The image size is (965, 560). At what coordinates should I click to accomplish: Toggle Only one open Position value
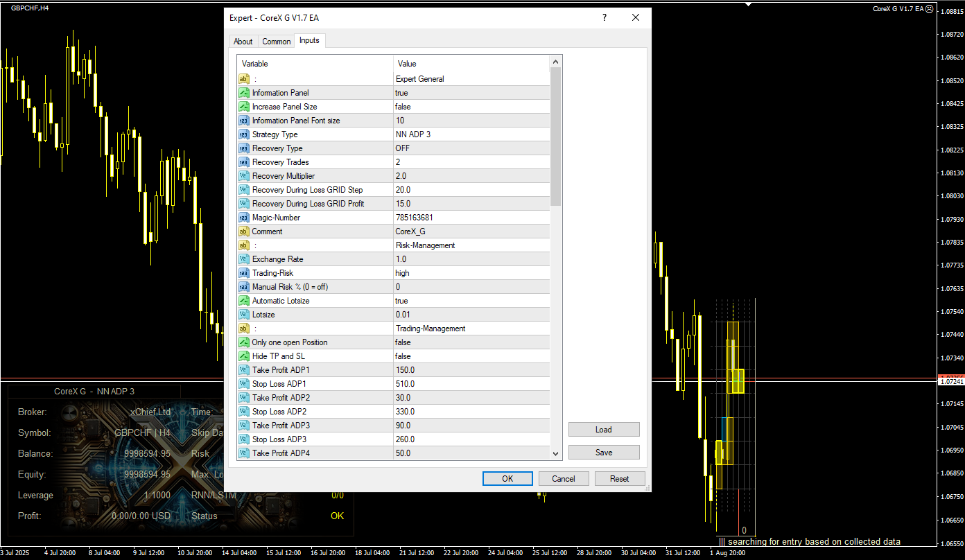471,342
